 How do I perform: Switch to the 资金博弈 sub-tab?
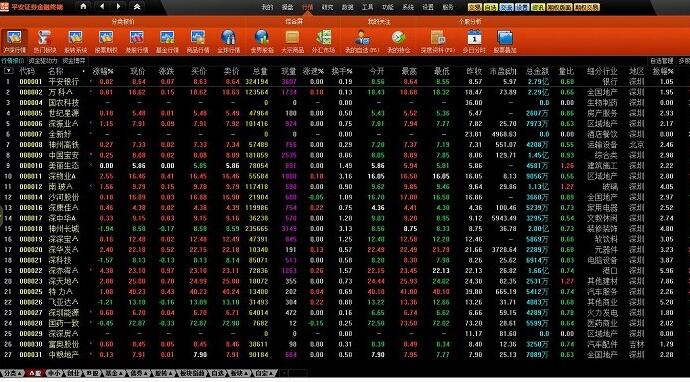click(73, 61)
